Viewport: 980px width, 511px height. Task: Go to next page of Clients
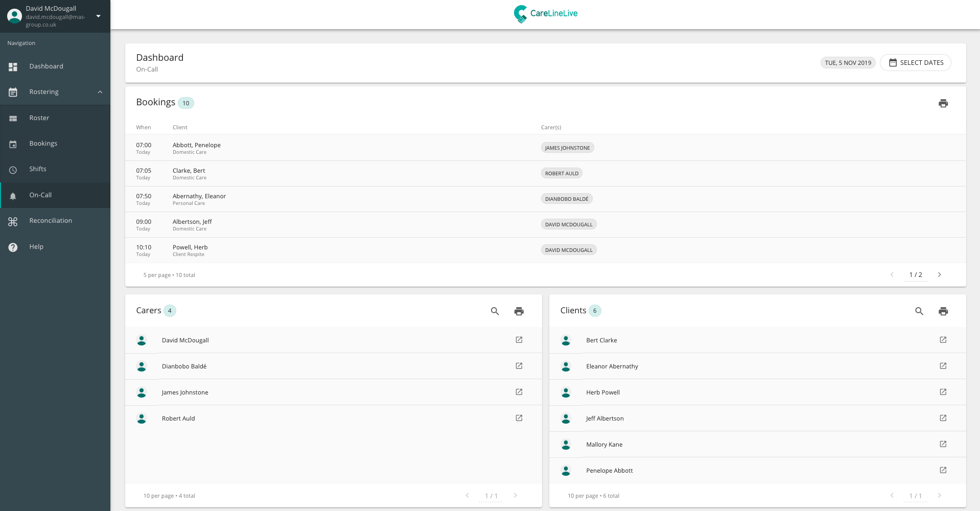click(x=939, y=495)
